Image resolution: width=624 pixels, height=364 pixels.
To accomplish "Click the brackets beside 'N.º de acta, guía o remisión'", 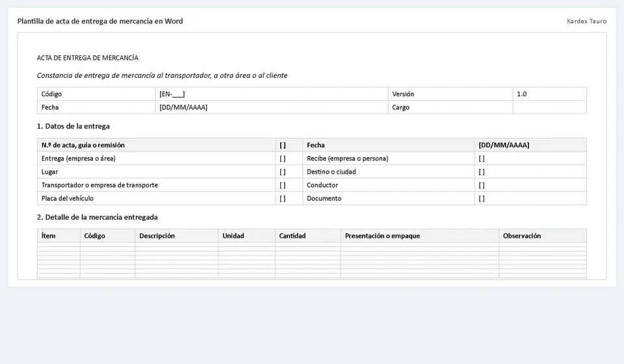I will (x=283, y=145).
